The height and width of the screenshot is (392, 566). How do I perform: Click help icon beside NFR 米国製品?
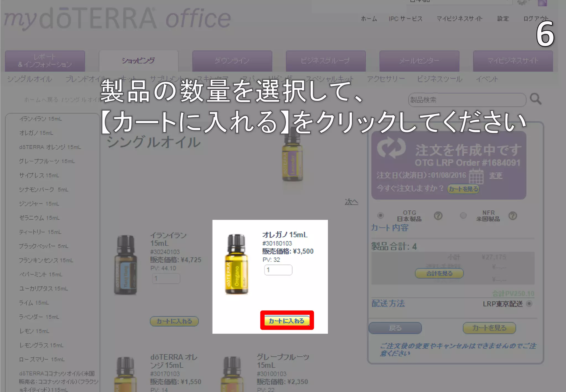tap(513, 216)
